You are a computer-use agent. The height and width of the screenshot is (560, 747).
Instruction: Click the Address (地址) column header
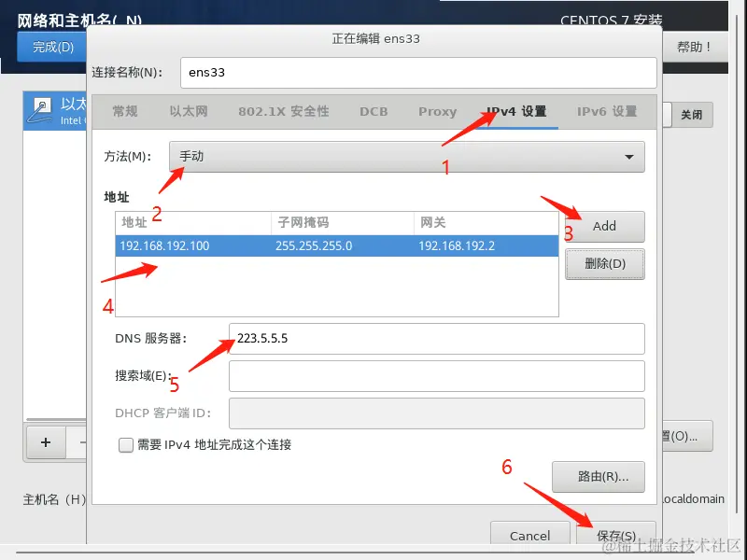(193, 223)
